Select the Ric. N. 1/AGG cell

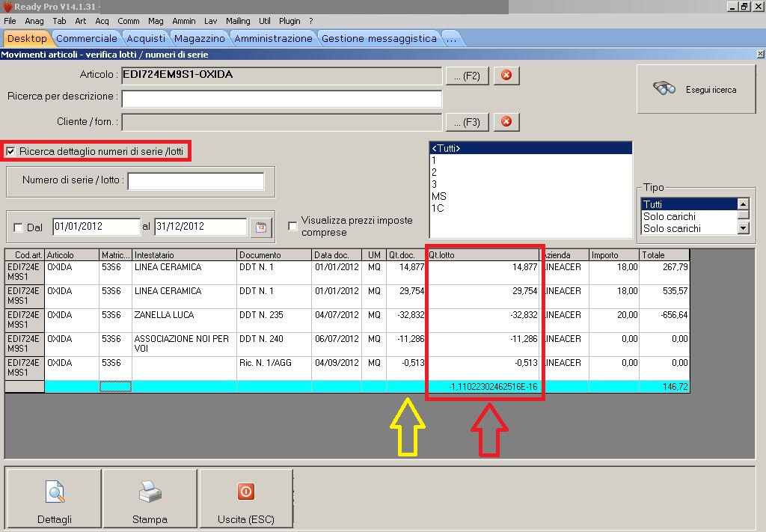pyautogui.click(x=274, y=368)
